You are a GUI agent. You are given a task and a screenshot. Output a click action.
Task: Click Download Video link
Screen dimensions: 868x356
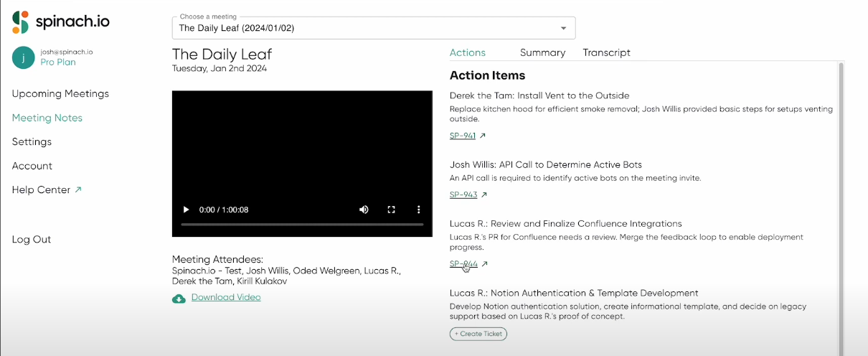tap(226, 297)
